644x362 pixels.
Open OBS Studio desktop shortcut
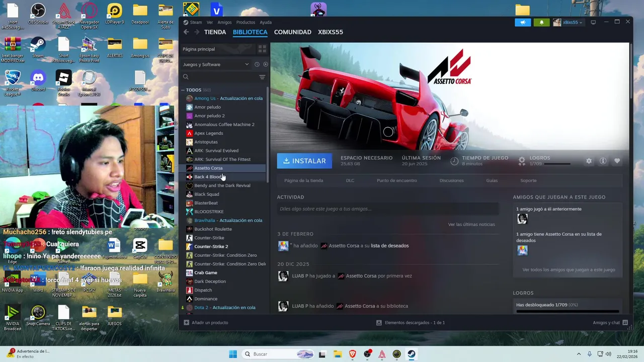(38, 14)
